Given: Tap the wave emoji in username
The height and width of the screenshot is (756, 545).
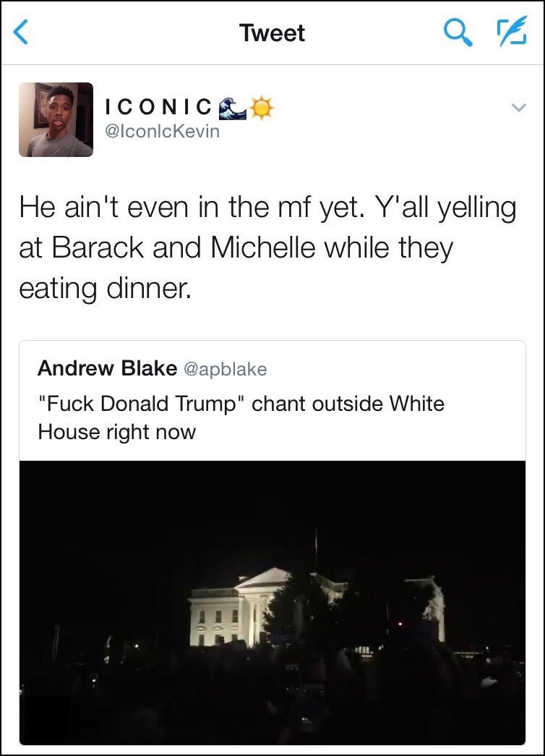Looking at the screenshot, I should click(232, 108).
